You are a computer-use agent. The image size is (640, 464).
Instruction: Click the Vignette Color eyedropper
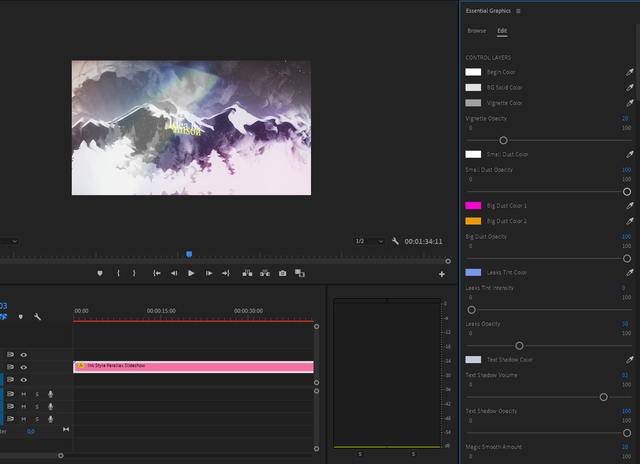(630, 103)
